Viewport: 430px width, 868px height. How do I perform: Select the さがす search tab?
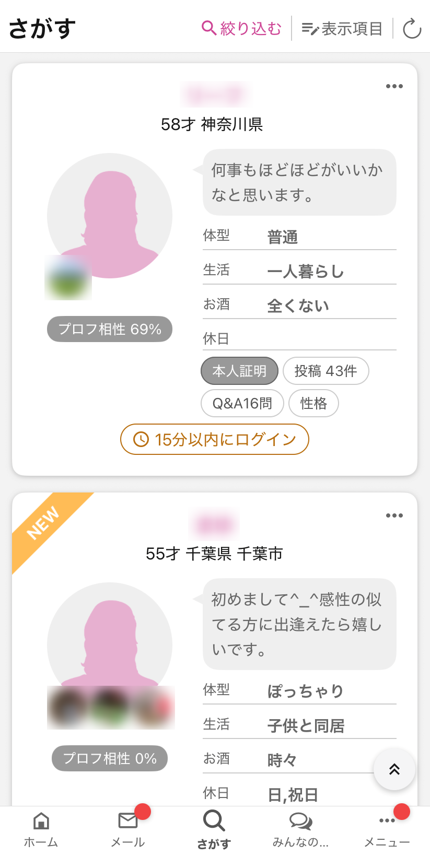[x=214, y=829]
